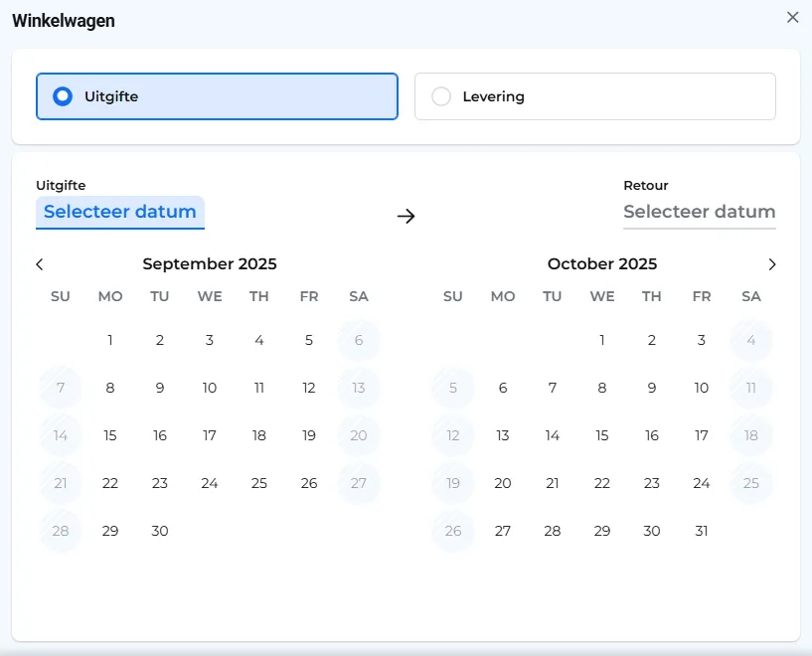Pick September 1 in the calendar
The height and width of the screenshot is (656, 812).
(110, 340)
